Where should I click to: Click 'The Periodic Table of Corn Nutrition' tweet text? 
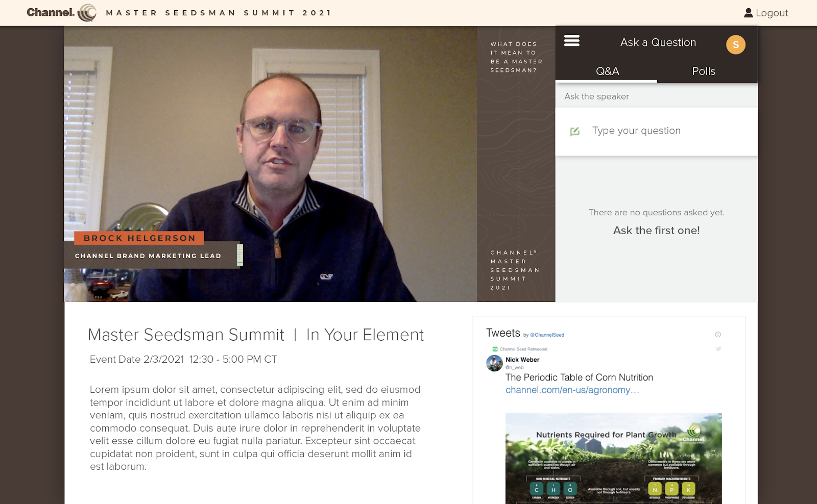[579, 377]
